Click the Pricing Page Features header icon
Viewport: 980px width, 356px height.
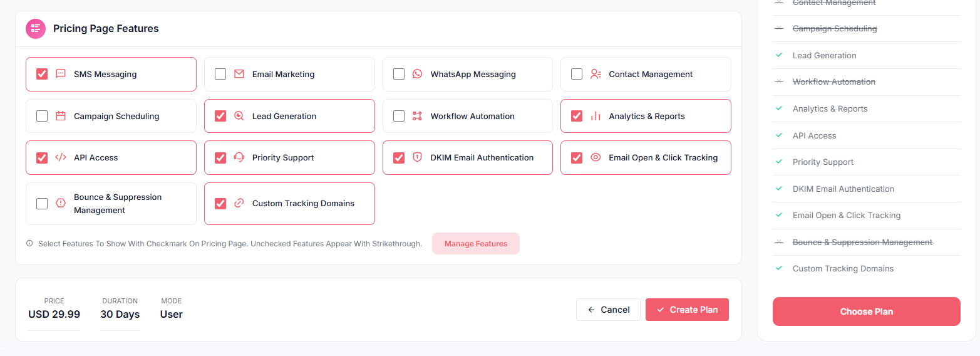pos(36,29)
